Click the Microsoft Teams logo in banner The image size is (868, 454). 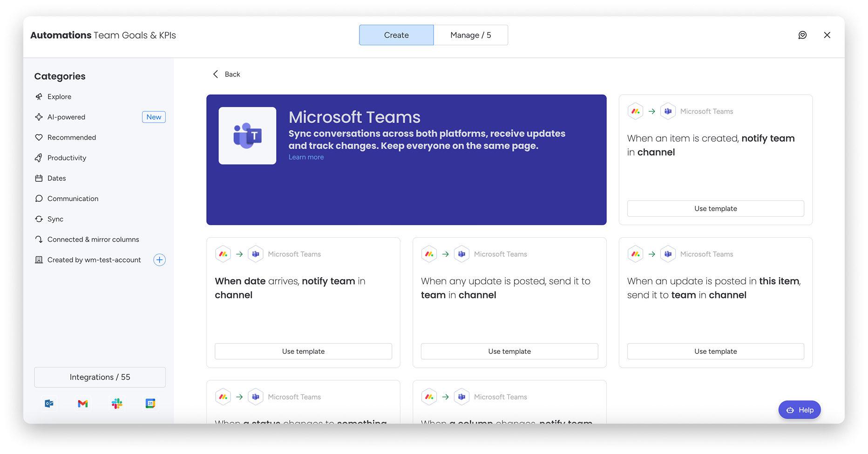(x=247, y=136)
